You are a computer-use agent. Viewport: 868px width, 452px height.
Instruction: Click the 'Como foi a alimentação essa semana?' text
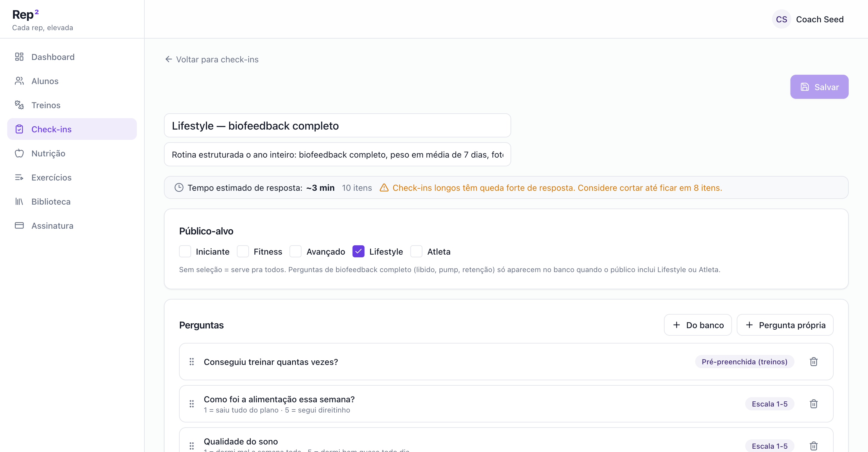[x=279, y=399]
